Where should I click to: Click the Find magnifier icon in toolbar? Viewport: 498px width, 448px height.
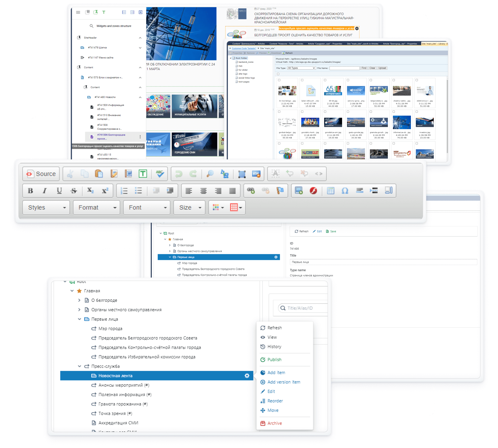(x=210, y=174)
